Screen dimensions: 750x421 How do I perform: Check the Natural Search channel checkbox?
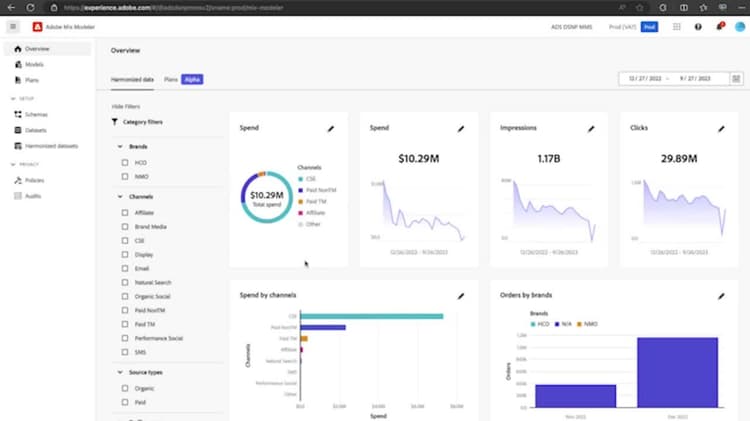pos(125,282)
